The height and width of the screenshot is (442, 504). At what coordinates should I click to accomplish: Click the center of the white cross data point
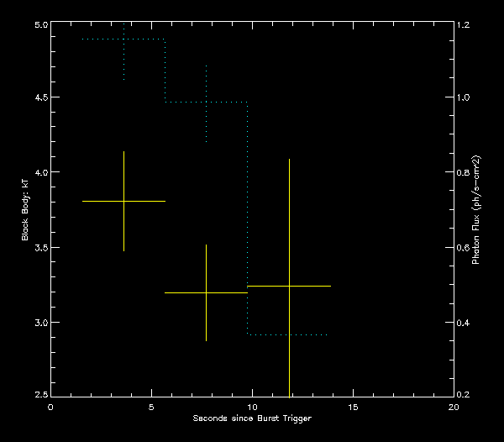tap(124, 202)
